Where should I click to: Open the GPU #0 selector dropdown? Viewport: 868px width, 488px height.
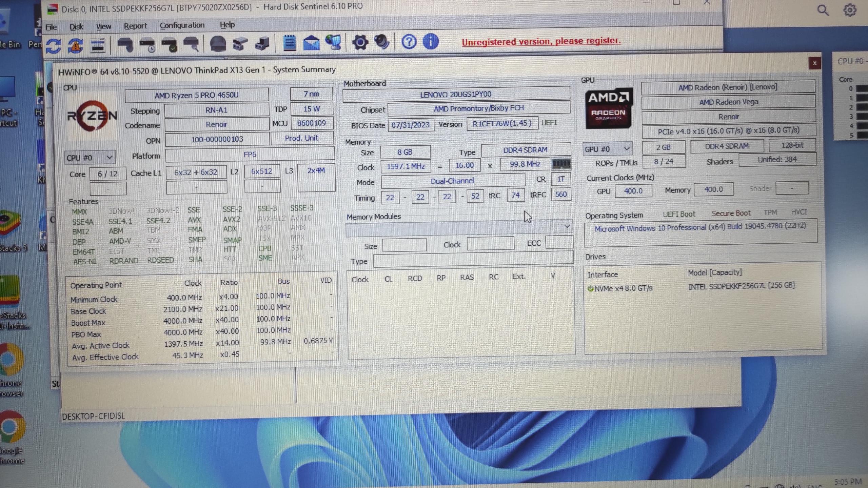(x=607, y=149)
